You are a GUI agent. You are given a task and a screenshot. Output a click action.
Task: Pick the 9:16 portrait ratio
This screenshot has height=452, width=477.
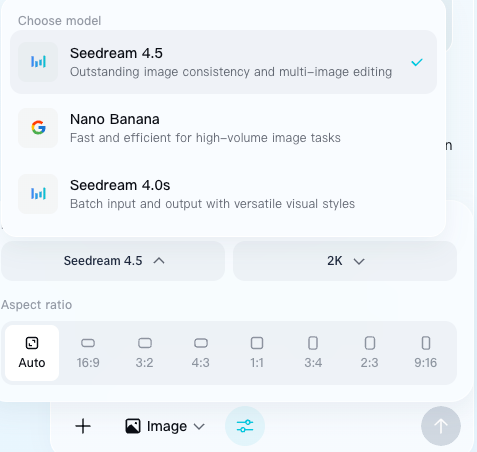click(426, 353)
